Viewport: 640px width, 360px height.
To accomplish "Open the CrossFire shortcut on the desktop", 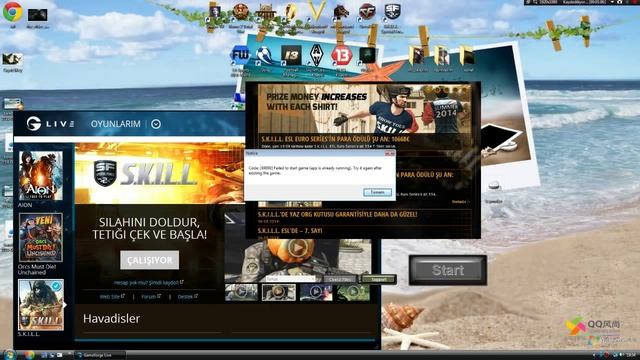I will coord(367,11).
